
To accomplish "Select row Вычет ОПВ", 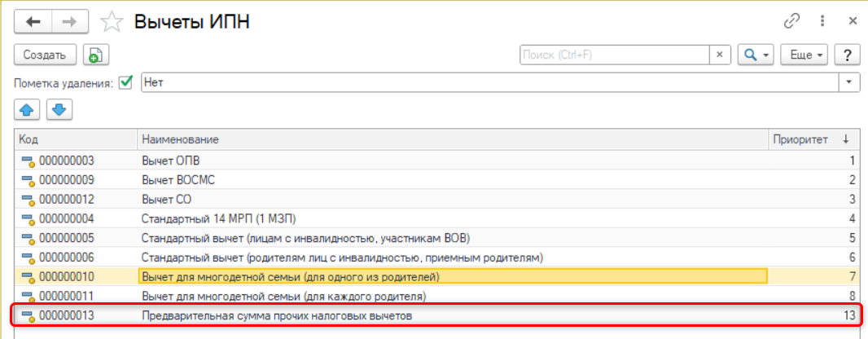I will [x=438, y=161].
